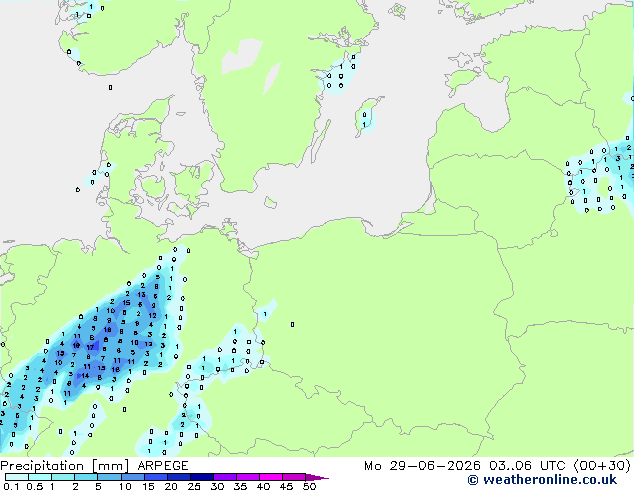Click the 35–40 mm legend swatch
This screenshot has width=634, height=490.
(x=248, y=477)
